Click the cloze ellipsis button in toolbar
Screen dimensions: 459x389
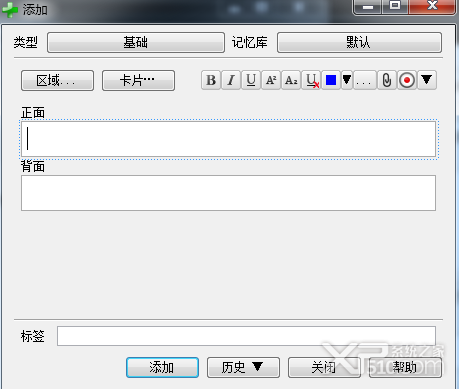coord(365,80)
